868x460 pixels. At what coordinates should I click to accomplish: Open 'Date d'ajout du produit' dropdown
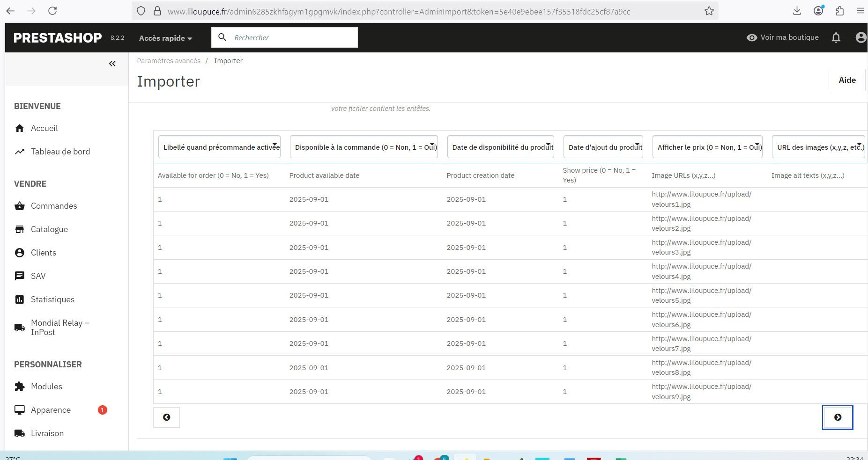(603, 147)
